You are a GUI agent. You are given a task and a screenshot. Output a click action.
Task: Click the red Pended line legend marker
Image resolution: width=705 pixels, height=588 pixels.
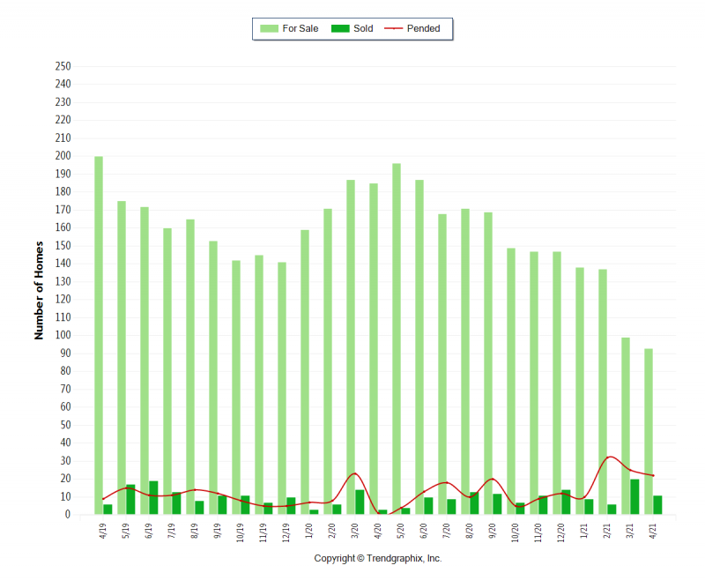[393, 29]
